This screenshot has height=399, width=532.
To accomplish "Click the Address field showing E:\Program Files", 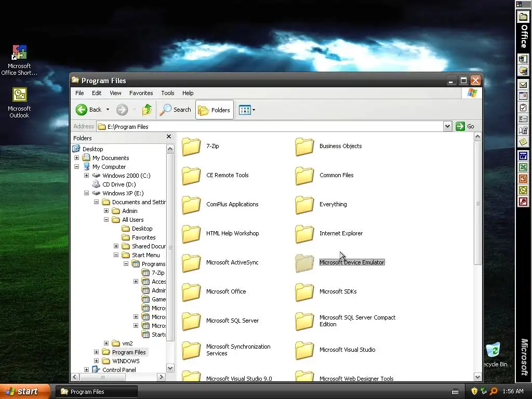I will coord(270,126).
